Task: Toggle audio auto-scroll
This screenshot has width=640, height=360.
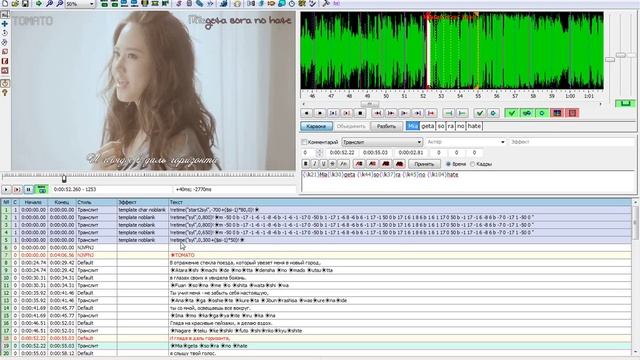Action: 542,113
